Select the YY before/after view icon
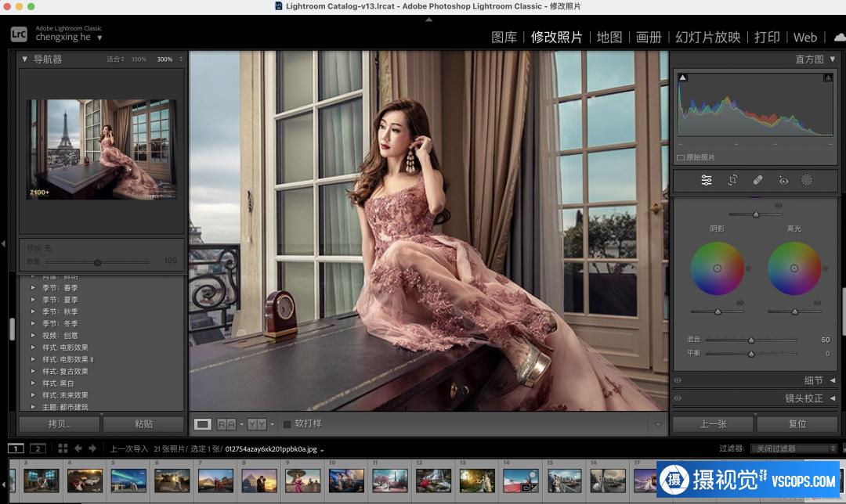The image size is (846, 504). click(257, 424)
